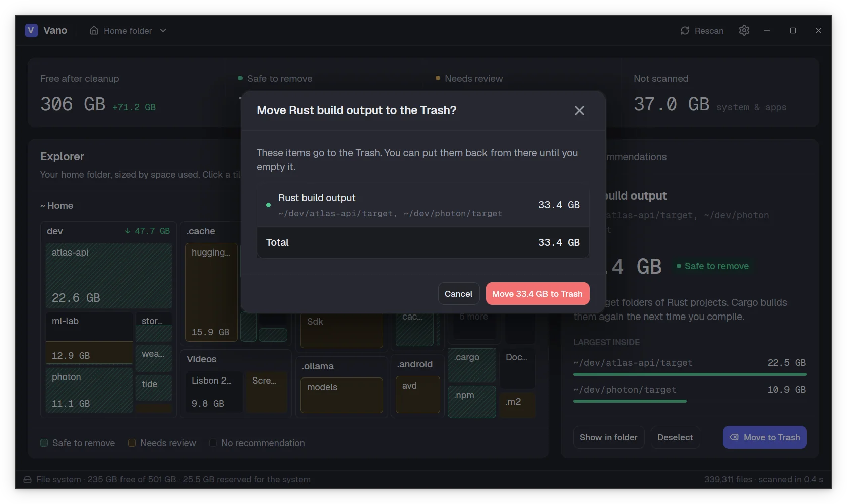Select the .npm treemap tile
The height and width of the screenshot is (504, 847).
[x=472, y=402]
